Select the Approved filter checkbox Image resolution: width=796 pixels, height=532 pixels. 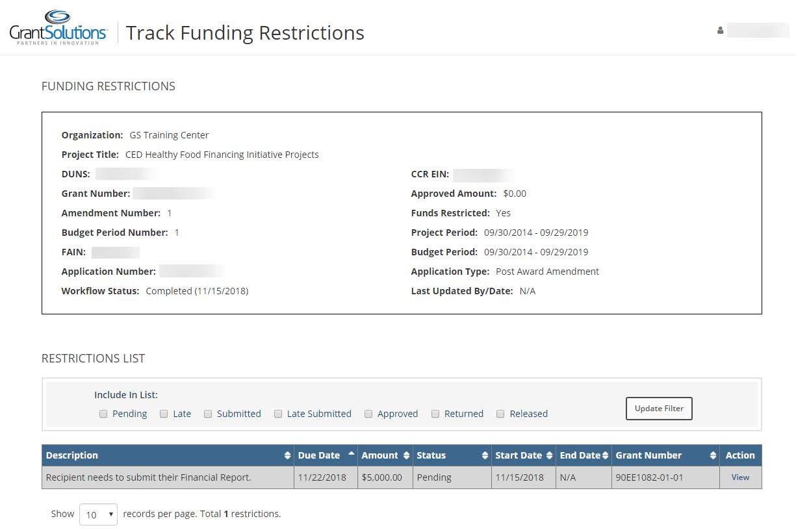[x=368, y=414]
